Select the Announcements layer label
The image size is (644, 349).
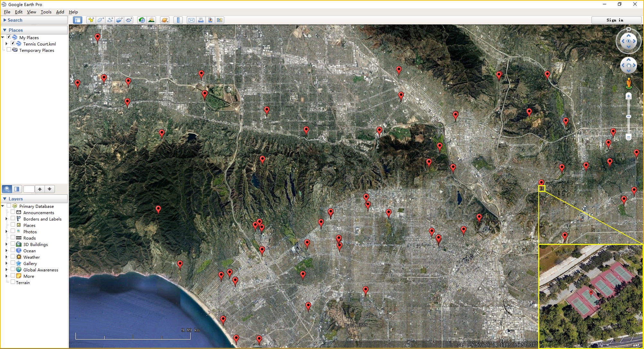39,212
